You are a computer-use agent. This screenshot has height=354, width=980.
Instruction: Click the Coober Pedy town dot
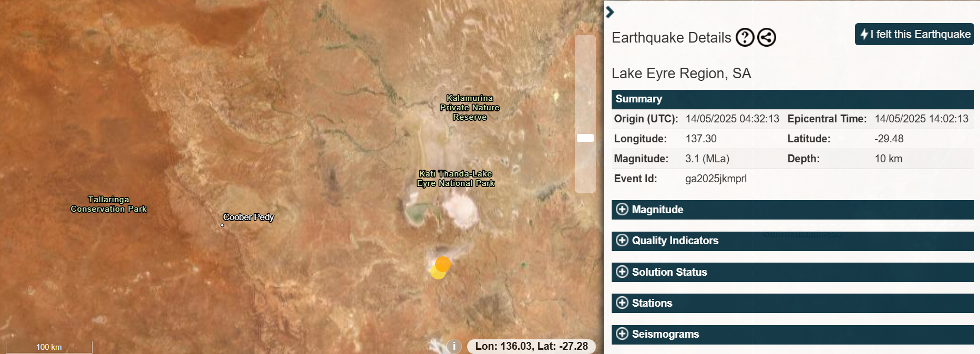[222, 225]
